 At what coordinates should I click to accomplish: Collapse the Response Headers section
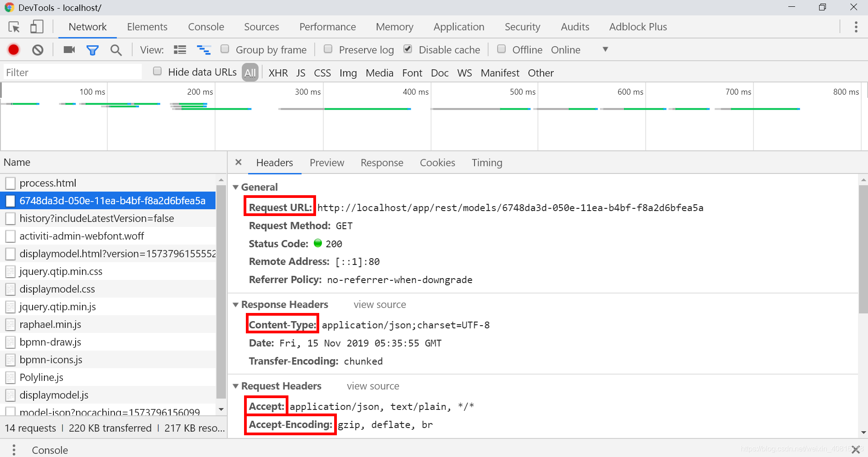pyautogui.click(x=236, y=305)
